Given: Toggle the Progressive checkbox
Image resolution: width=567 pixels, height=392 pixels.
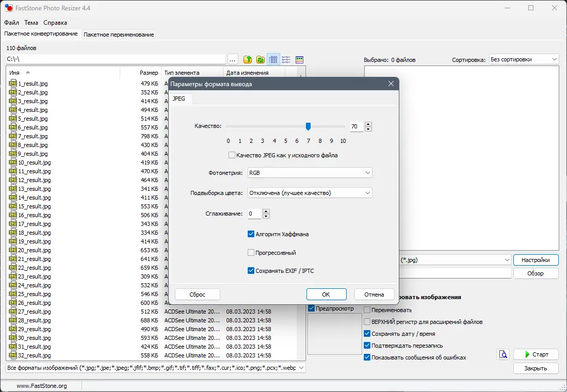Looking at the screenshot, I should (251, 253).
